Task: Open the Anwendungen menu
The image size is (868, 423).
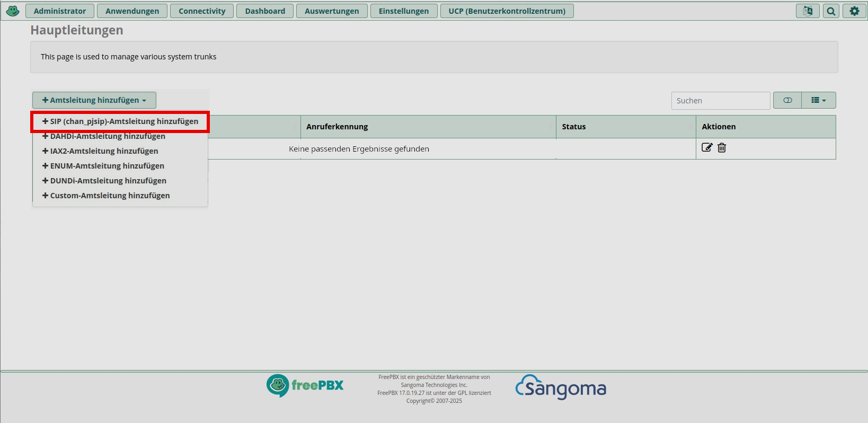Action: point(132,11)
